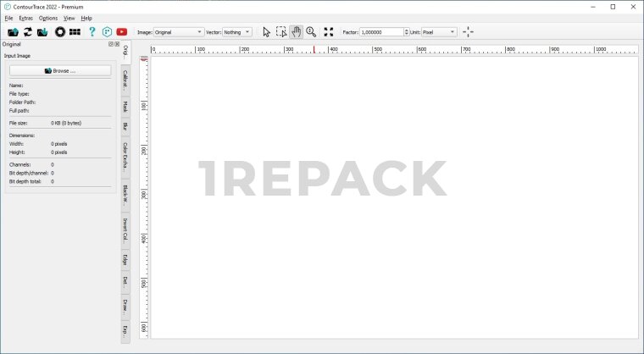644x354 pixels.
Task: Open help with the question mark icon
Action: [x=92, y=31]
